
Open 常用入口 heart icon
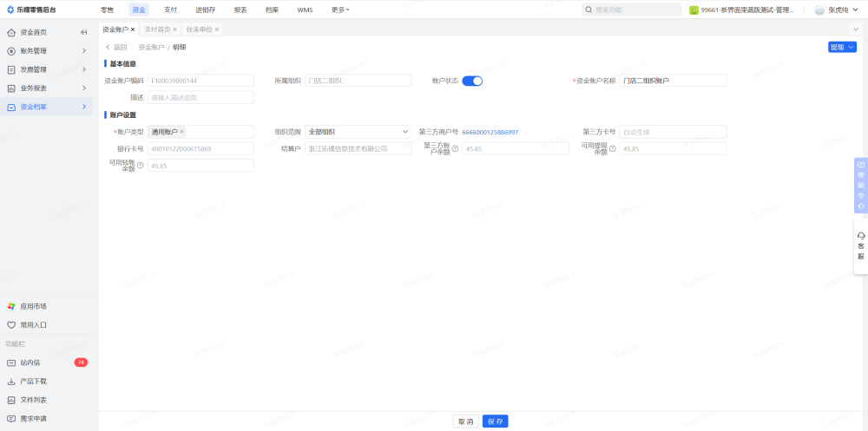(x=11, y=325)
